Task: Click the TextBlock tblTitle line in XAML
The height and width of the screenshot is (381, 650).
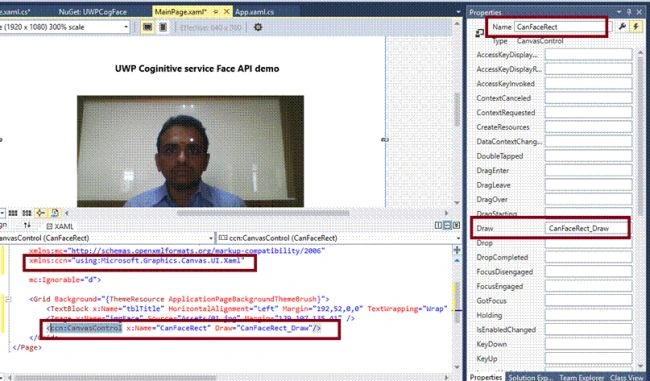Action: (x=247, y=309)
